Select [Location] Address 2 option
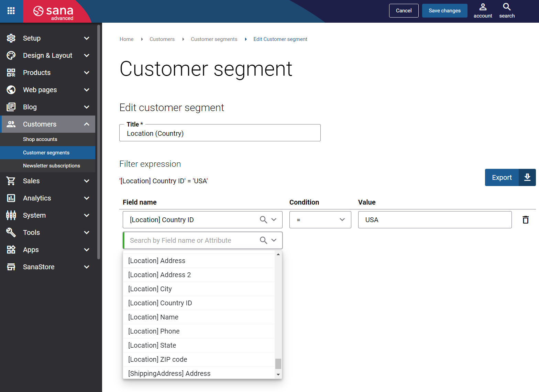The width and height of the screenshot is (539, 392). point(199,275)
